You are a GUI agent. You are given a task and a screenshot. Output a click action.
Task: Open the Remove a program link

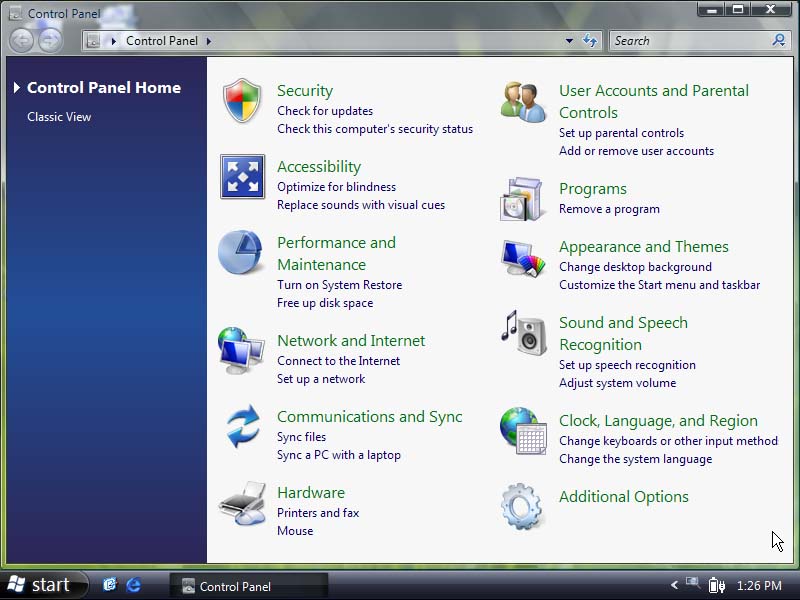coord(609,209)
